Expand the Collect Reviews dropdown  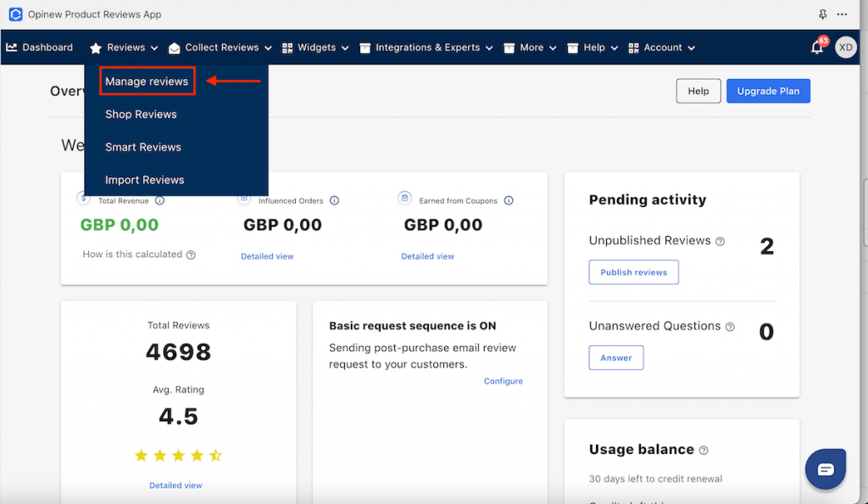tap(220, 48)
